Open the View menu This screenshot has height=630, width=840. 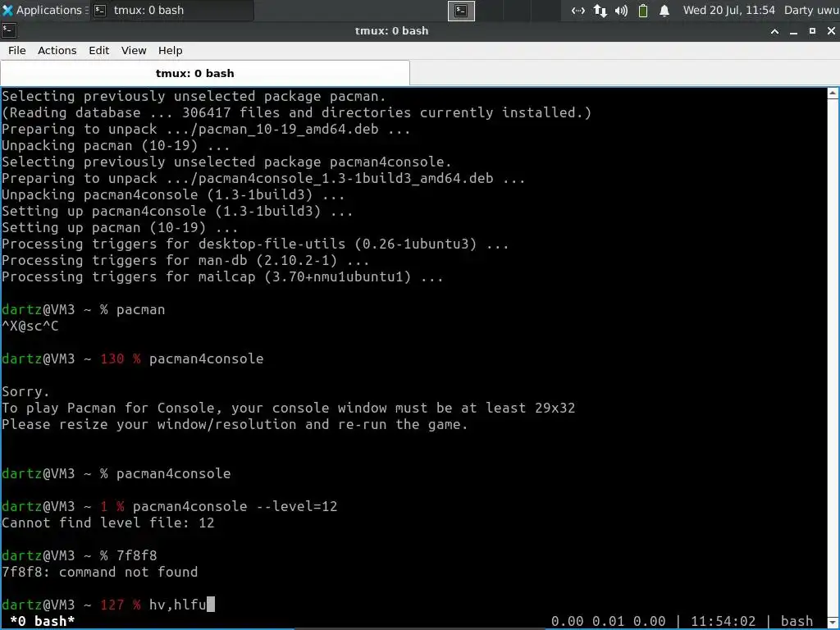point(134,50)
